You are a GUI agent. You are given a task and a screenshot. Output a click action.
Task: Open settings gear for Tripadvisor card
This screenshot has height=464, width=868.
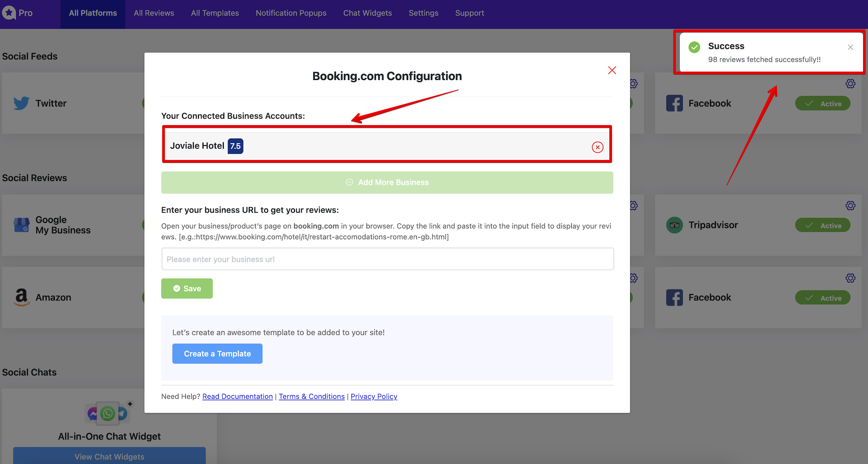point(850,205)
